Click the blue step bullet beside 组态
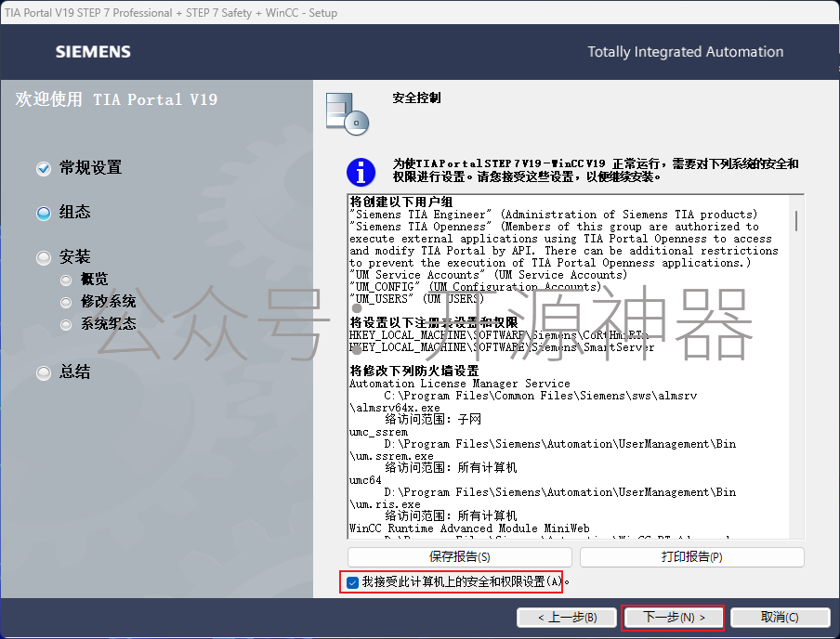Image resolution: width=840 pixels, height=639 pixels. point(44,214)
